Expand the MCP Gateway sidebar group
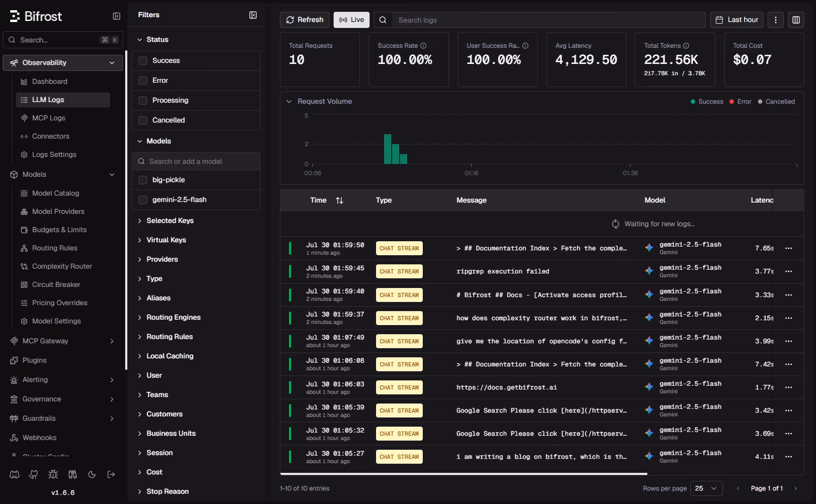 pyautogui.click(x=63, y=341)
